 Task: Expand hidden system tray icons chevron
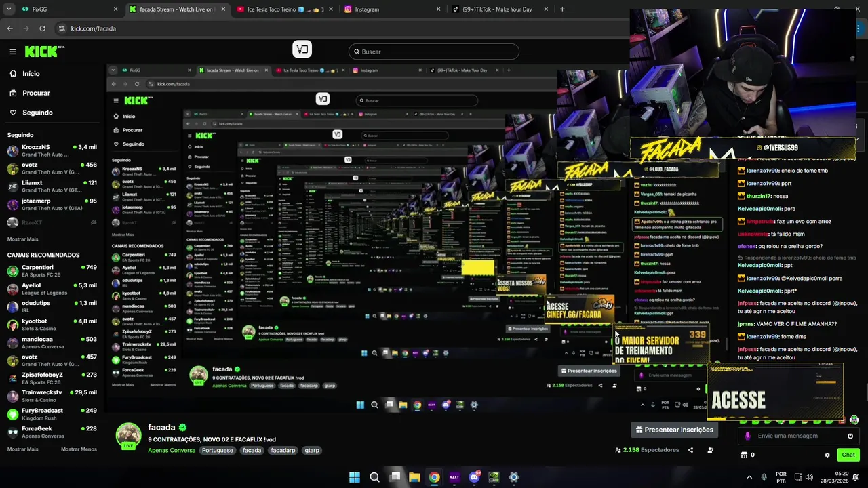[749, 477]
